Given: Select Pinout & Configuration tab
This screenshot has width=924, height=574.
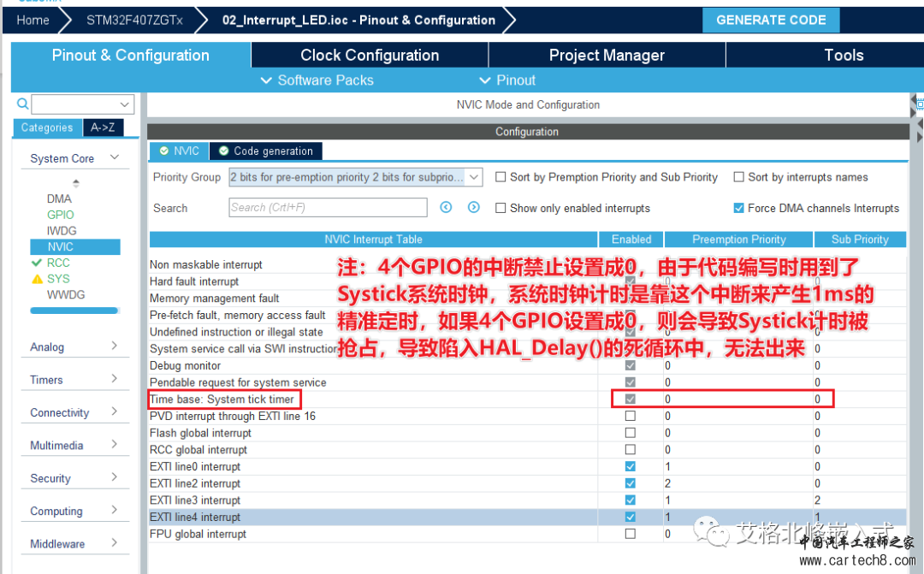Looking at the screenshot, I should (131, 56).
